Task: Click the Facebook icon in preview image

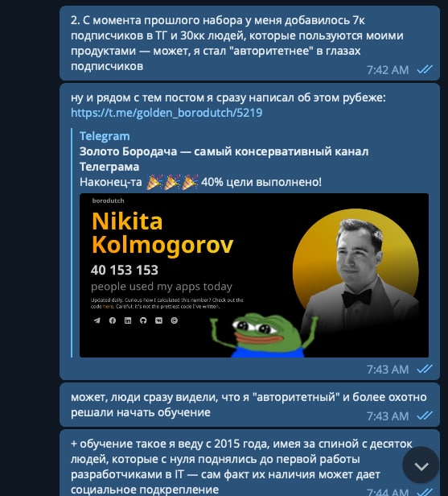Action: tap(113, 320)
